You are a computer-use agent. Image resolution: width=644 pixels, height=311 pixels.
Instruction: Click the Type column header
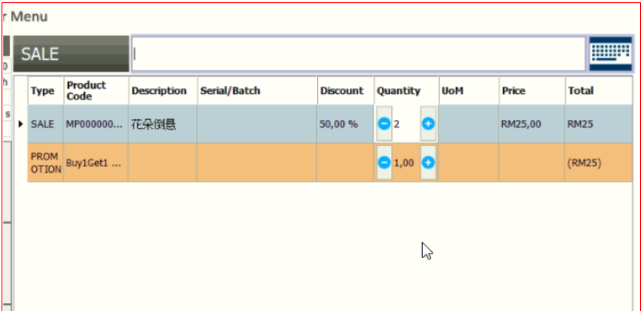point(45,90)
